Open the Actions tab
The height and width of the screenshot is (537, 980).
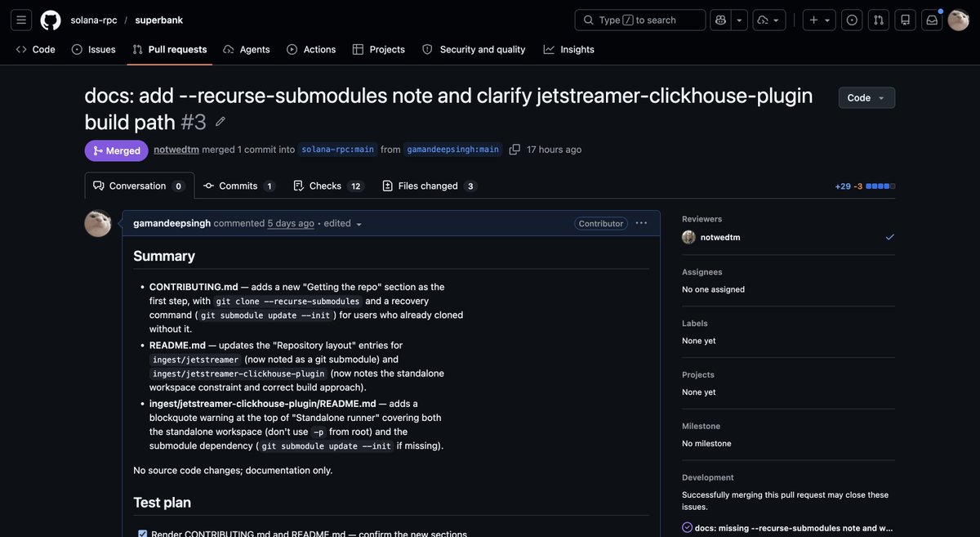[x=311, y=49]
